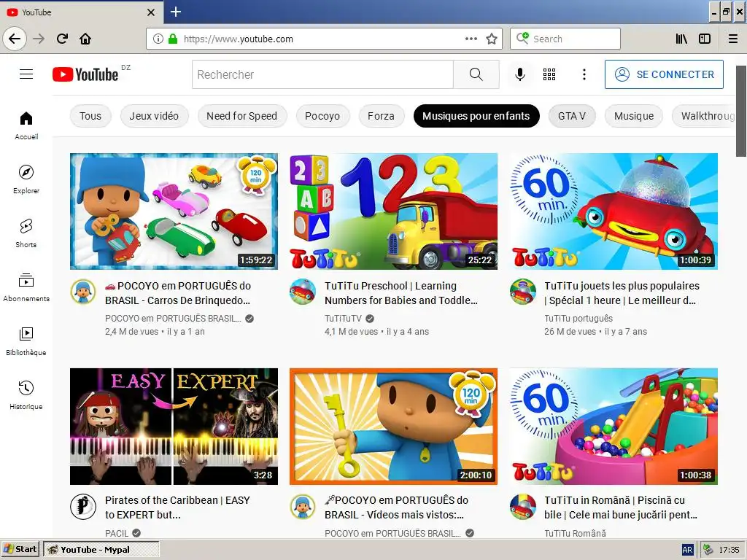This screenshot has width=747, height=560.
Task: Open the browser Library icon
Action: (x=681, y=39)
